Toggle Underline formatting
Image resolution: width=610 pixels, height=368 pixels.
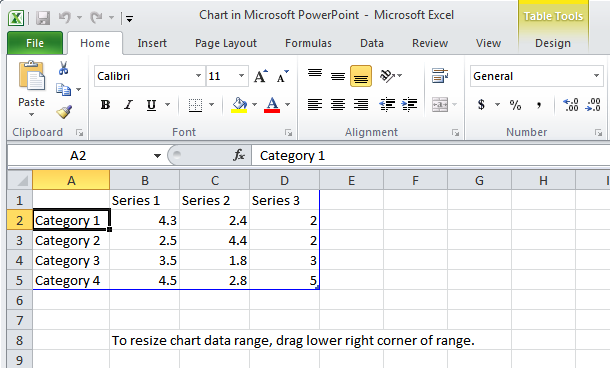pyautogui.click(x=151, y=105)
